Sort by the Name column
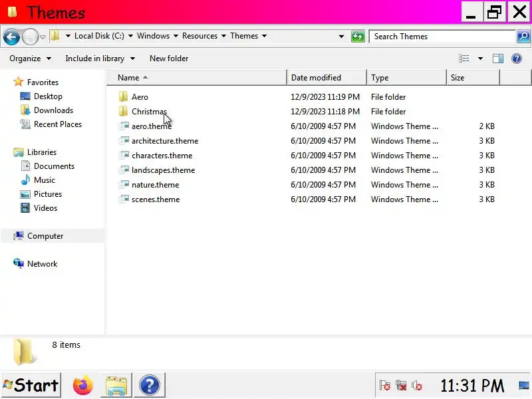The width and height of the screenshot is (532, 399). point(197,78)
